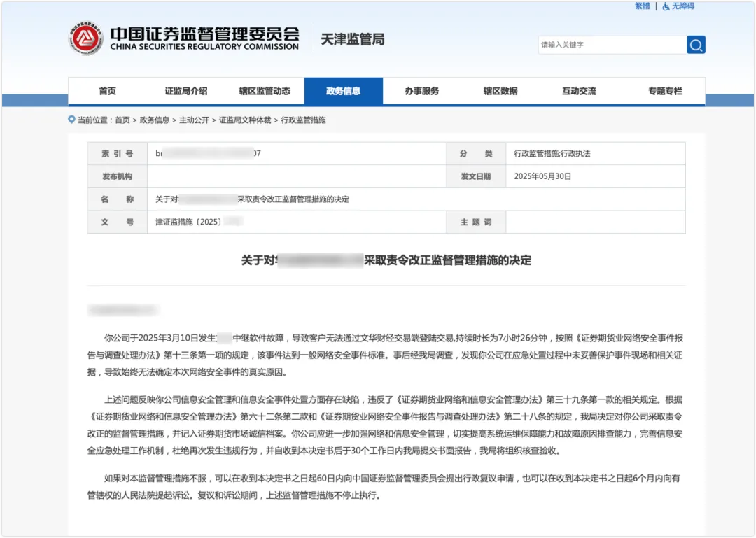Go to 行政监管措施 in the breadcrumb
Screen dimensions: 756x538
[303, 120]
